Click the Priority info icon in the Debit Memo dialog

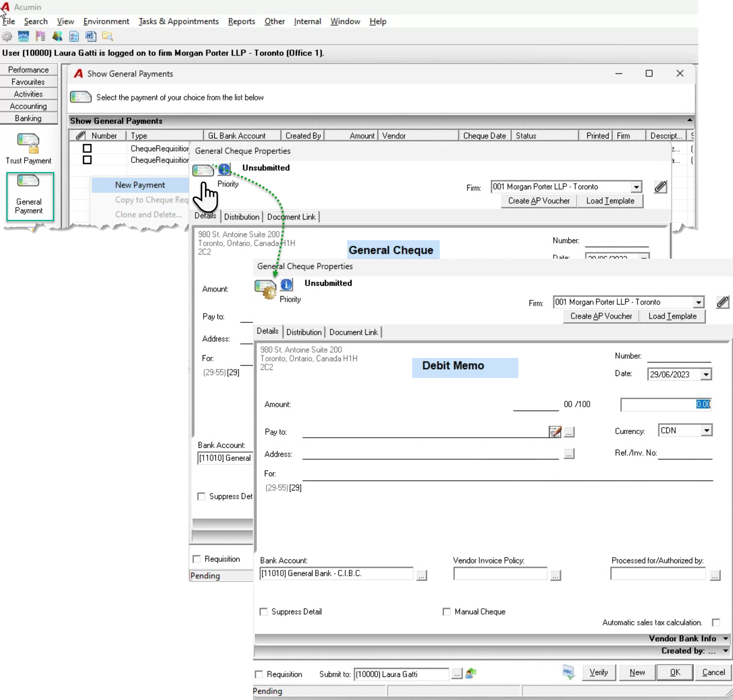tap(286, 285)
